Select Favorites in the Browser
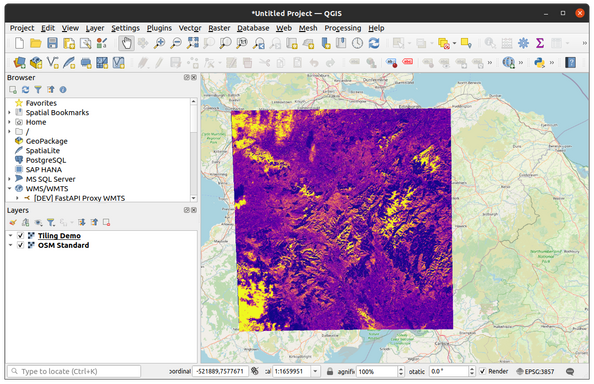 41,103
